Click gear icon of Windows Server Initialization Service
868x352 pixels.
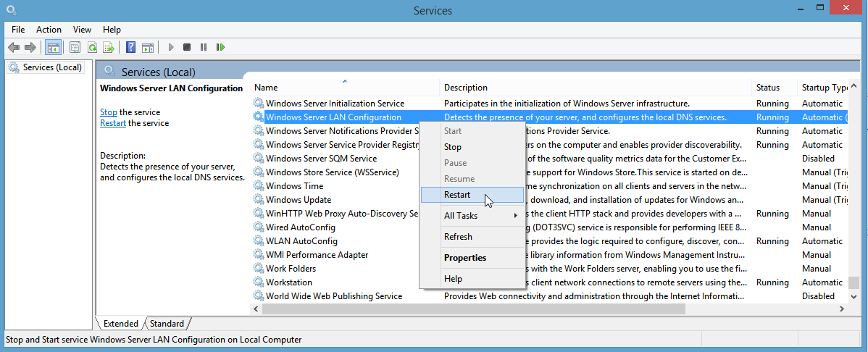[258, 104]
